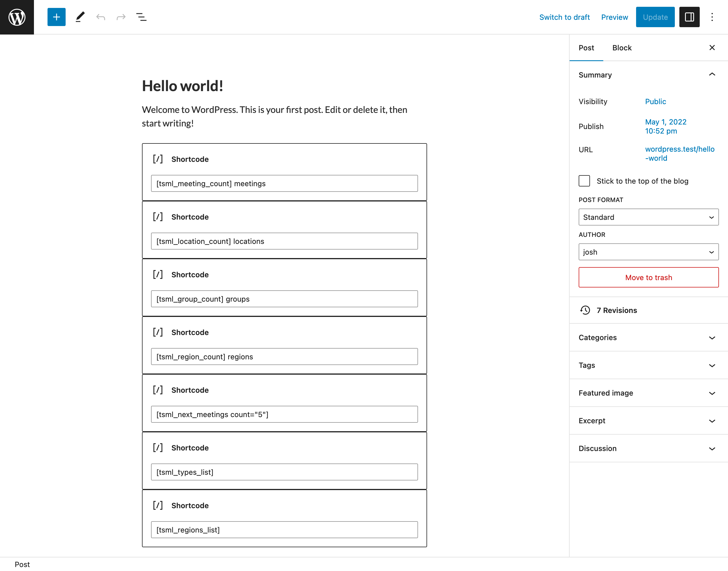The image size is (728, 571).
Task: Expand the Categories panel
Action: (648, 338)
